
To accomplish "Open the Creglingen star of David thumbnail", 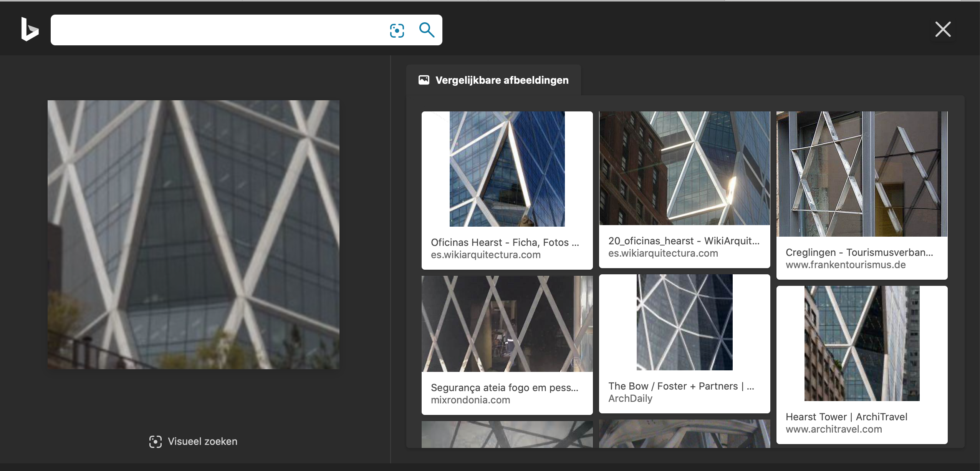I will (862, 174).
